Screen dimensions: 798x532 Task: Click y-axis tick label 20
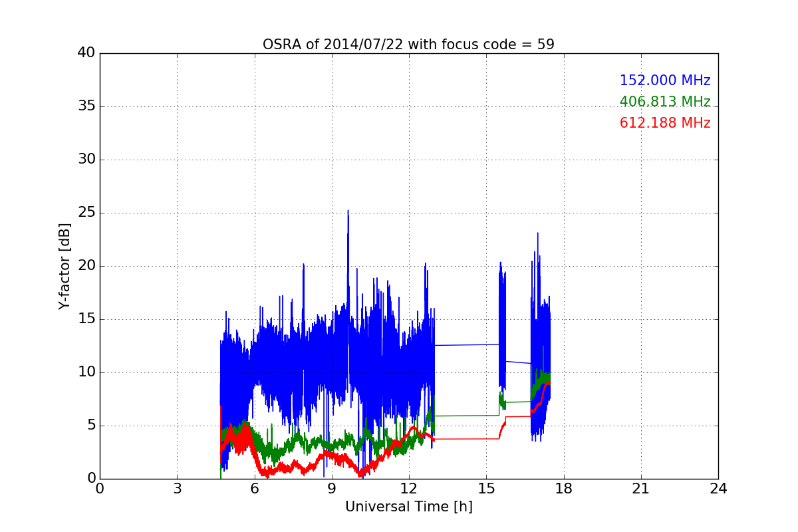pos(86,266)
